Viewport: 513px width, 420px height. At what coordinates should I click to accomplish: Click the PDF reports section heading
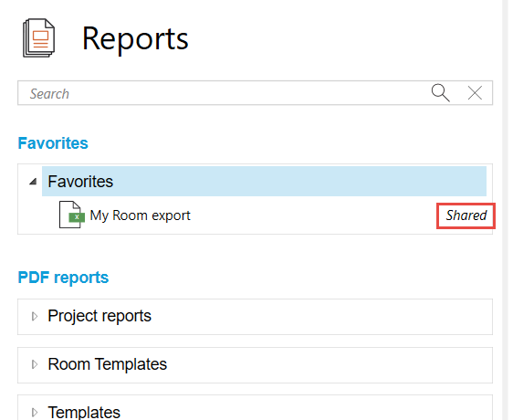pos(63,278)
